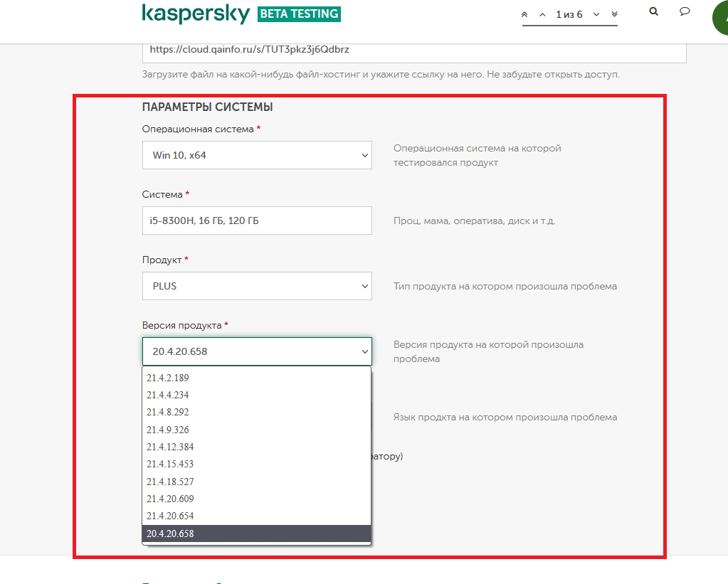The image size is (728, 584).
Task: Pick highlighted version 20.4.20.658
Action: click(257, 534)
